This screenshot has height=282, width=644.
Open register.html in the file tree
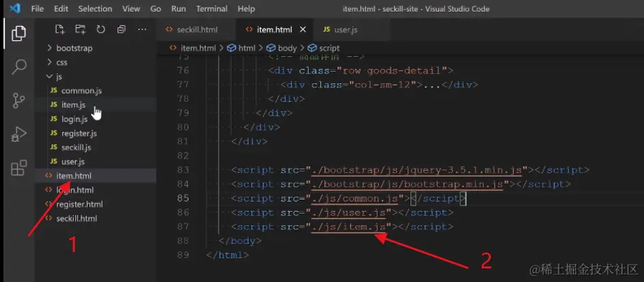(79, 204)
